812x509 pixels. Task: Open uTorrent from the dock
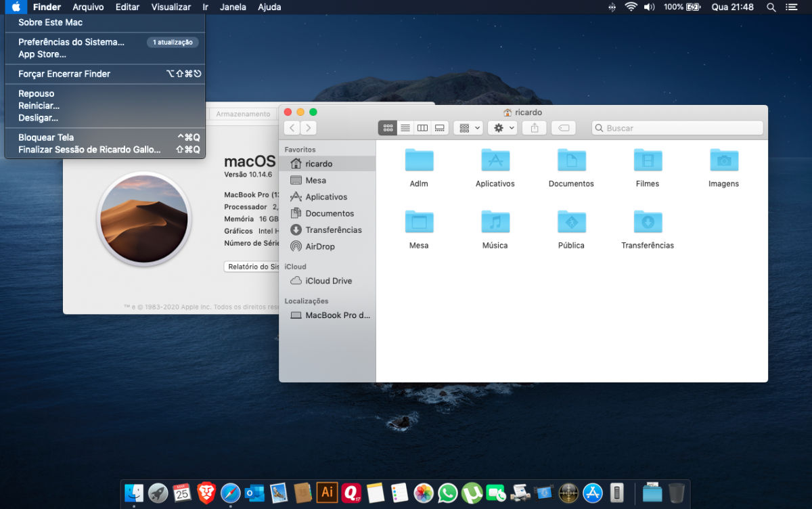(x=472, y=493)
